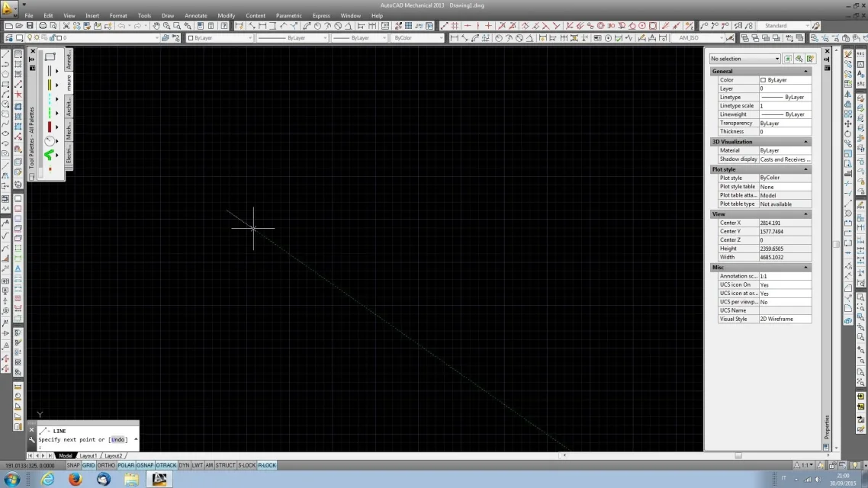
Task: Switch to the Layout2 tab
Action: [114, 456]
